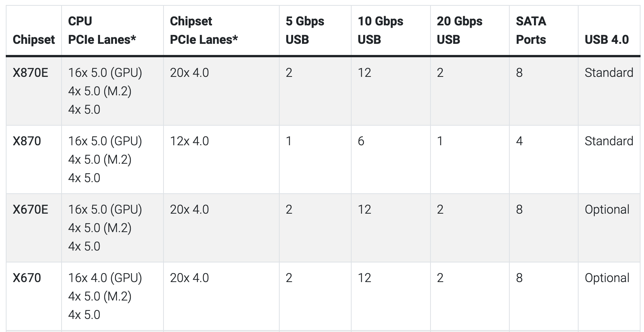Viewport: 644px width, 332px height.
Task: Click the 20 Gbps USB header
Action: coord(459,30)
